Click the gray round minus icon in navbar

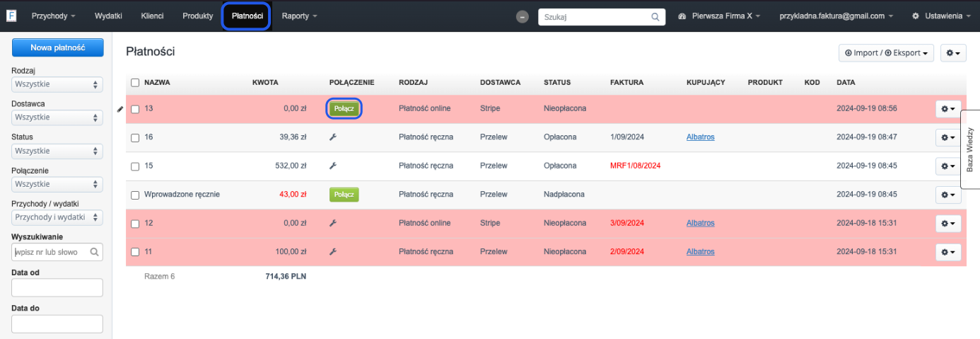pyautogui.click(x=523, y=16)
